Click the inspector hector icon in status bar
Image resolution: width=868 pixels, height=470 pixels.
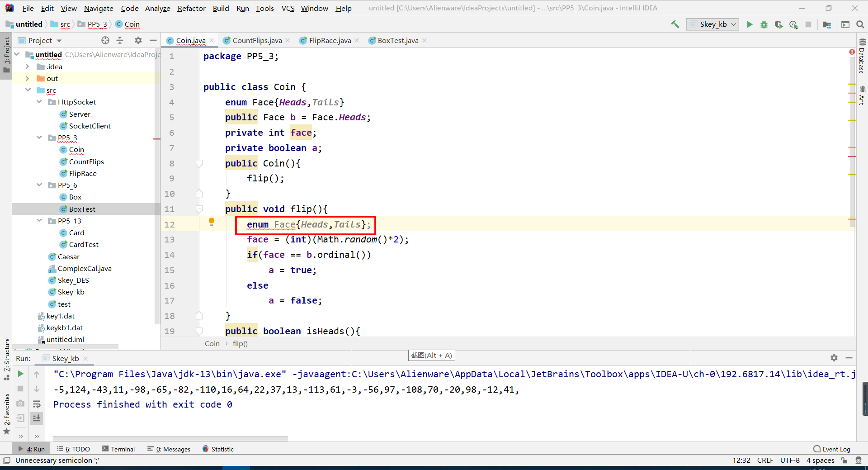click(x=859, y=461)
